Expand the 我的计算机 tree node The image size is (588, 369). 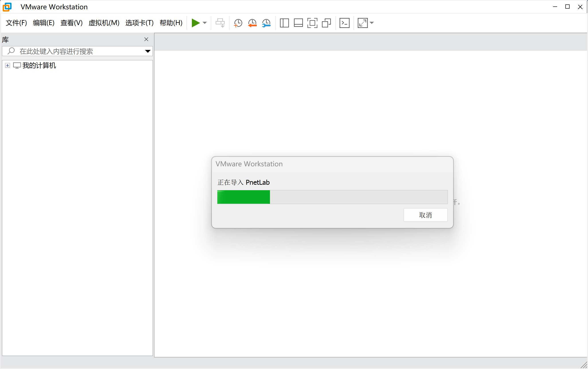[8, 65]
